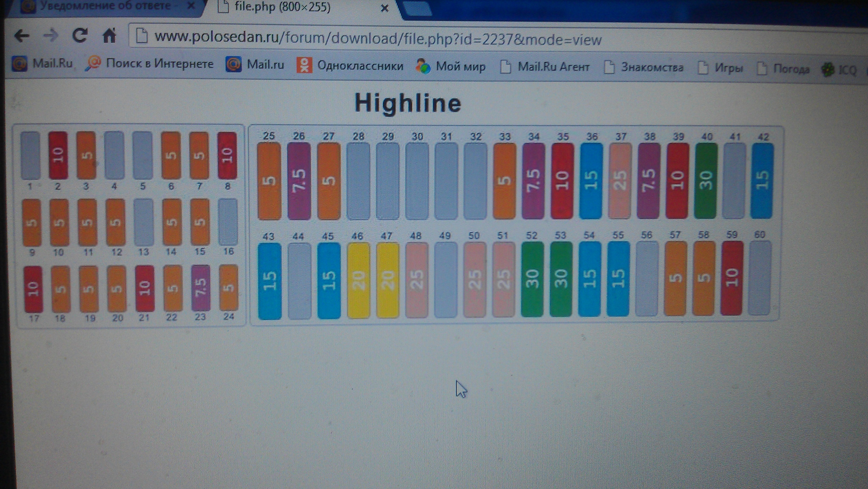Click yellow 20A fuse number 46

point(358,280)
